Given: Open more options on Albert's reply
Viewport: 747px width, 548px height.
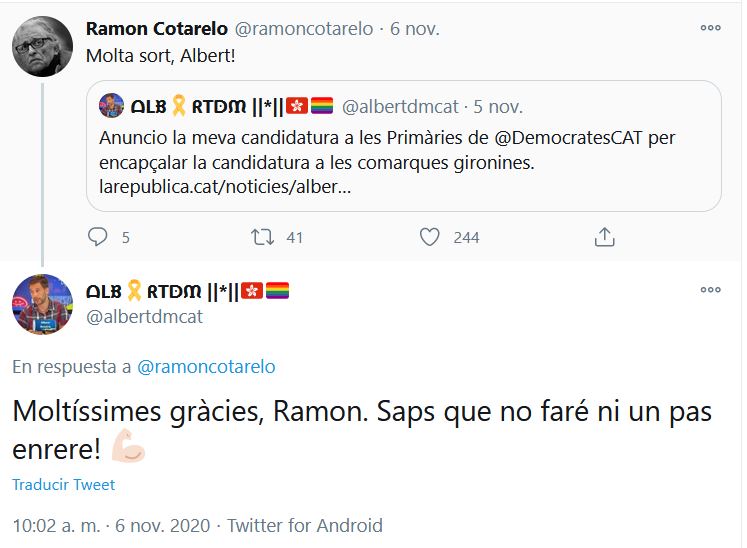Looking at the screenshot, I should tap(710, 289).
